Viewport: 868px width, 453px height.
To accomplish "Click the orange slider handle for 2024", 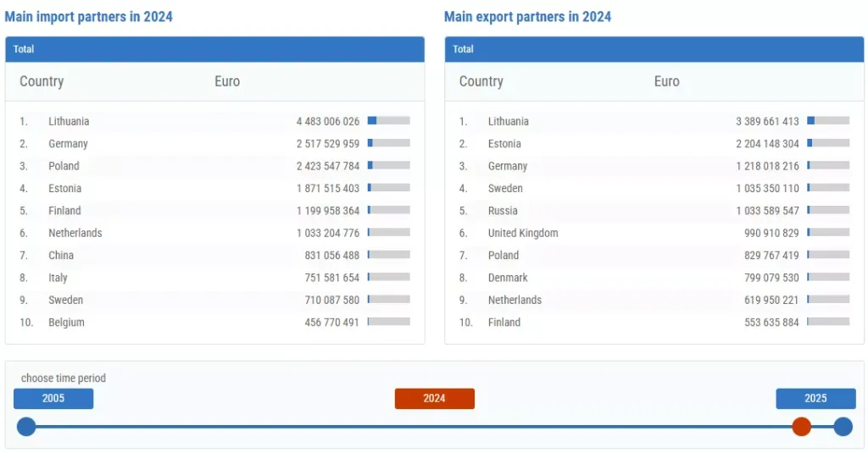I will coord(801,427).
